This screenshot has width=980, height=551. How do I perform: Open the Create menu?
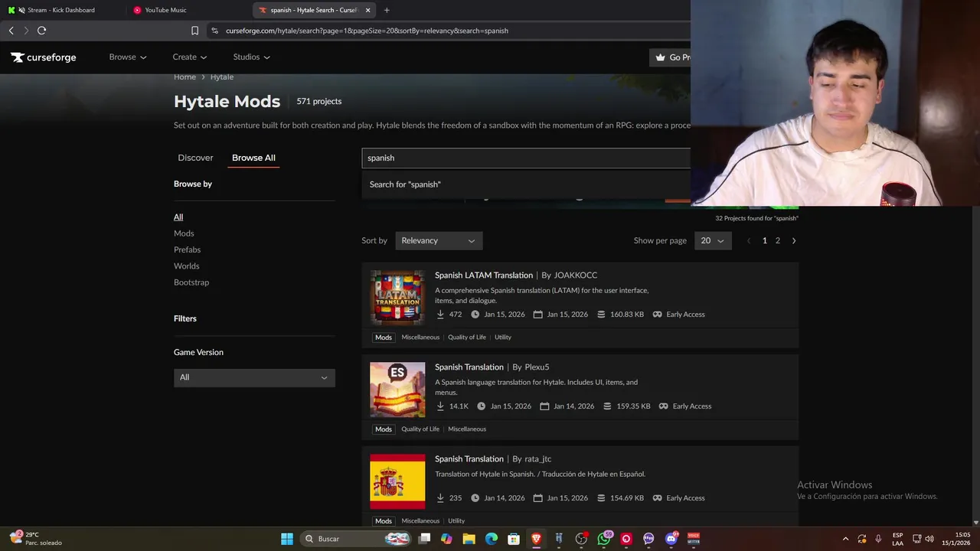(190, 57)
